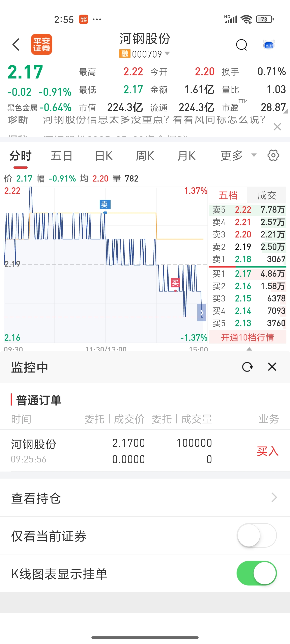Expand the stock code 000709 dropdown
The image size is (290, 644).
coord(167,54)
